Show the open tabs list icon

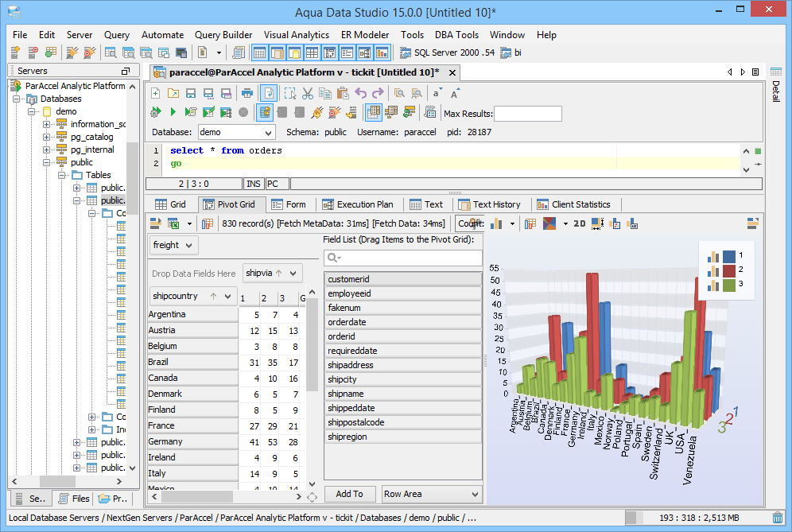(755, 72)
